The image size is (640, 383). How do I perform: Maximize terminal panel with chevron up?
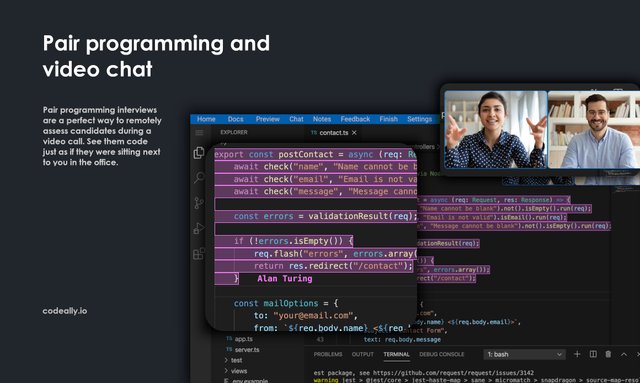624,354
